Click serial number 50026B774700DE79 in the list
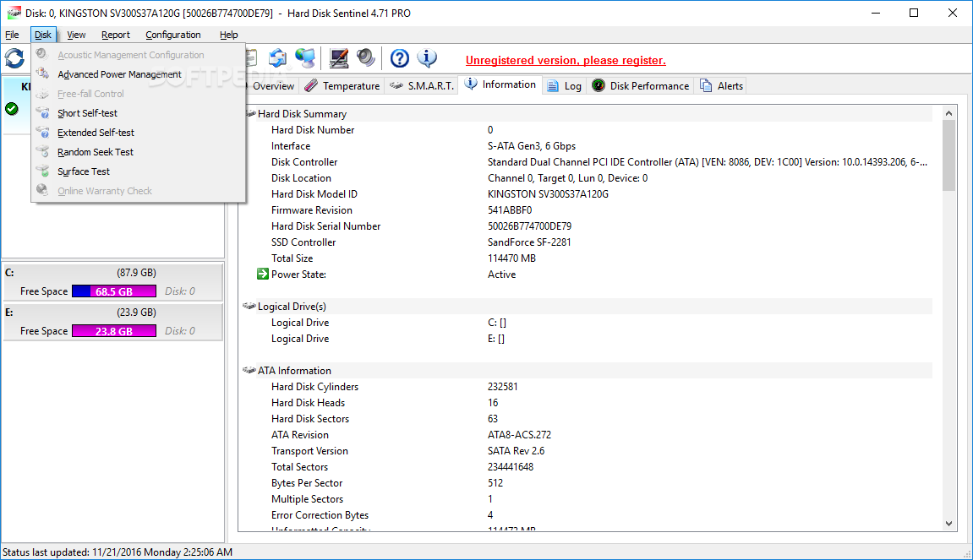The width and height of the screenshot is (973, 560). tap(529, 226)
